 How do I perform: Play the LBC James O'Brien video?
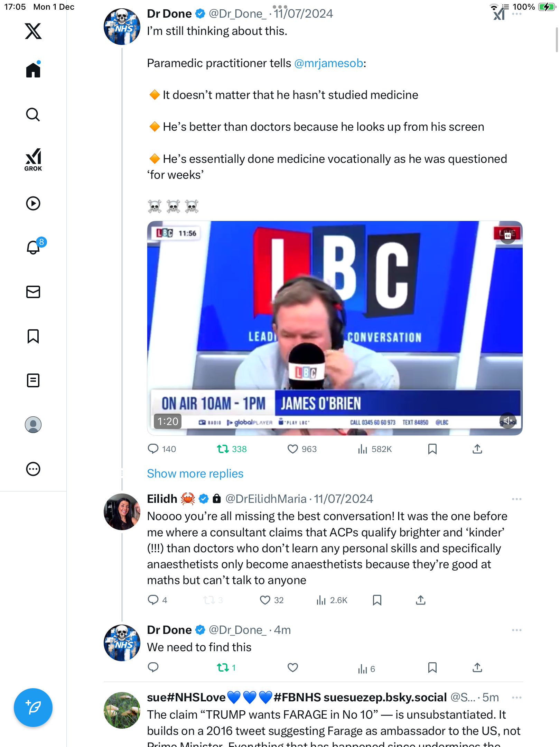(x=335, y=328)
